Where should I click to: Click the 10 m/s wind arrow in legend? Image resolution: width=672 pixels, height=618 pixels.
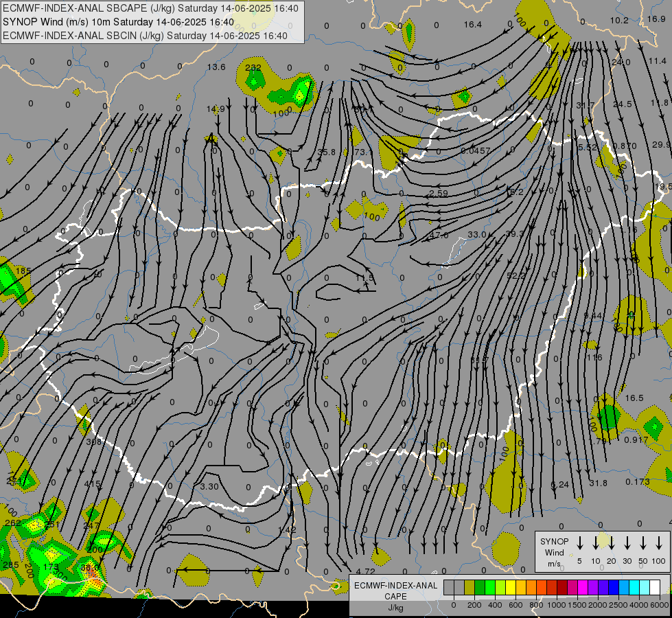[595, 542]
